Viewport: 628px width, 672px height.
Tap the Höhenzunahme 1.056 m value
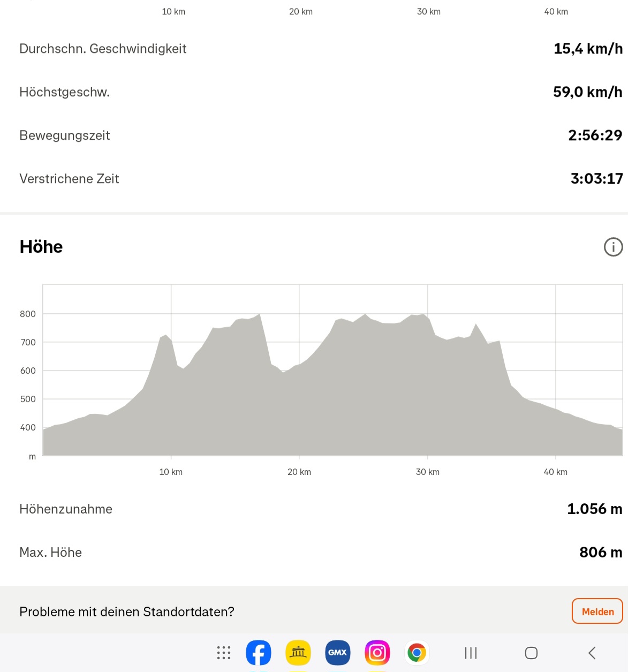(594, 509)
